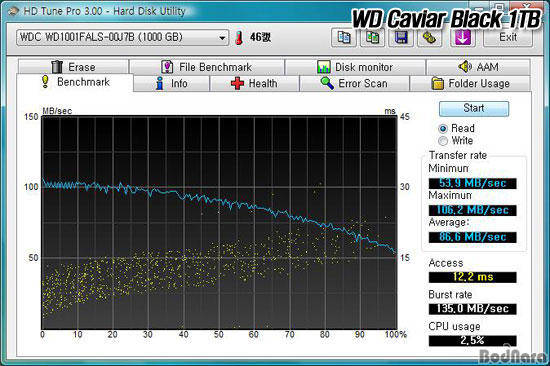Click the copy screenshot to clipboard icon
Viewport: 550px width, 366px height.
pos(373,37)
